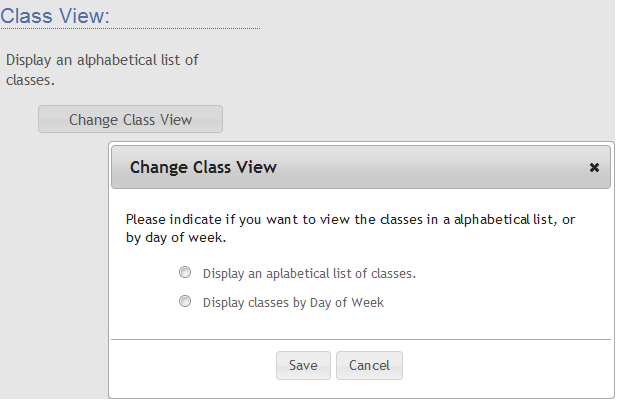
Task: Choose the Day of Week radio button
Action: [x=184, y=301]
